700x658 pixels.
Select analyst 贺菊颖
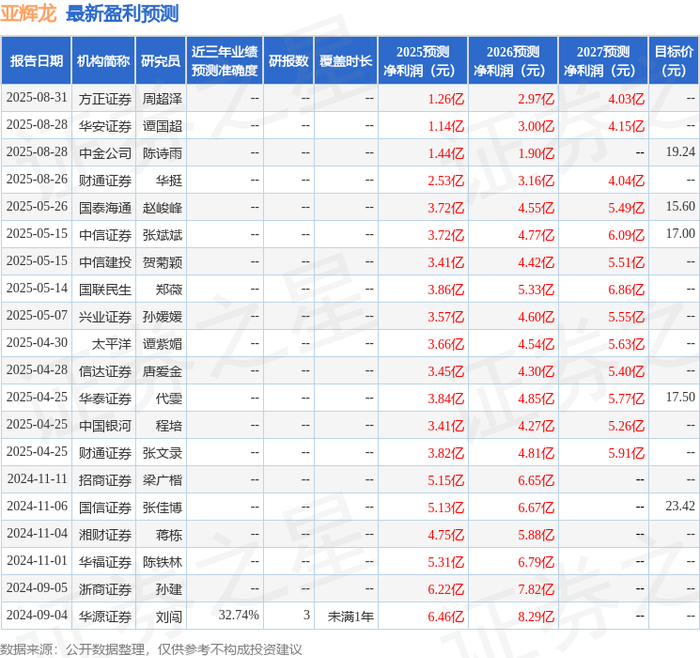point(162,262)
